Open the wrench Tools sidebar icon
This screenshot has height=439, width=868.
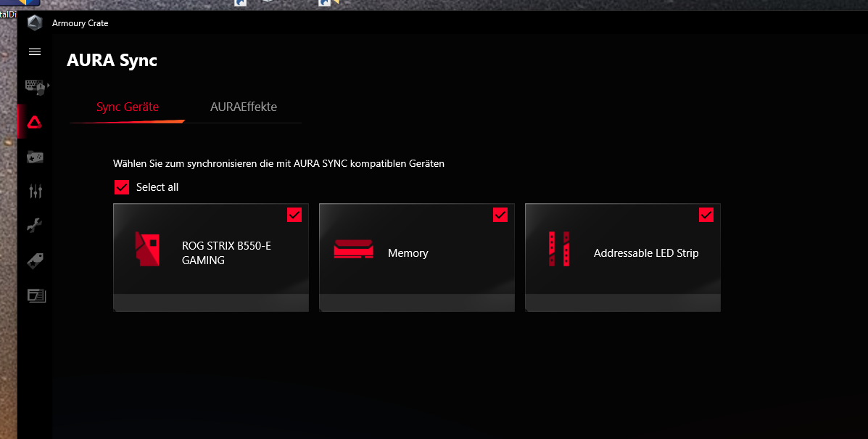34,226
